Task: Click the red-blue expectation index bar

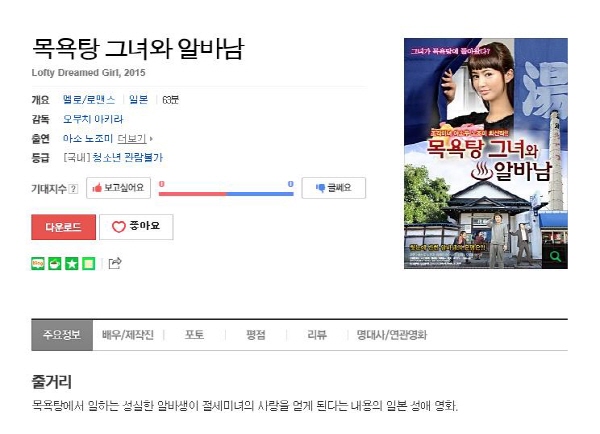Action: [x=226, y=194]
